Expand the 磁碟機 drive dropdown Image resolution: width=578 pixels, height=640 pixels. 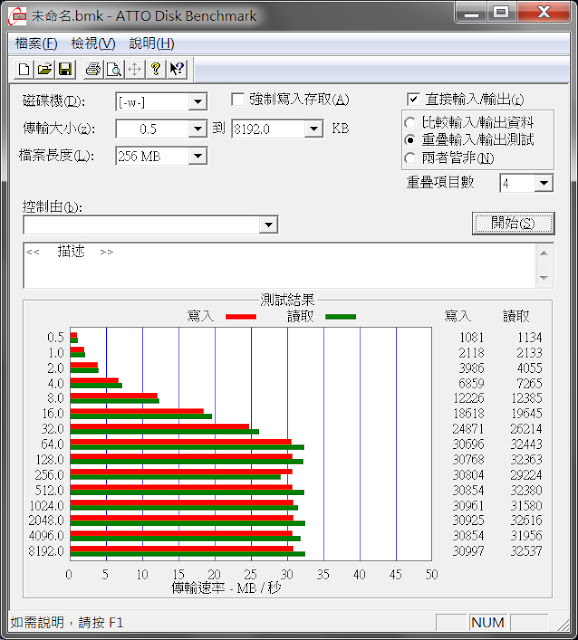point(198,102)
